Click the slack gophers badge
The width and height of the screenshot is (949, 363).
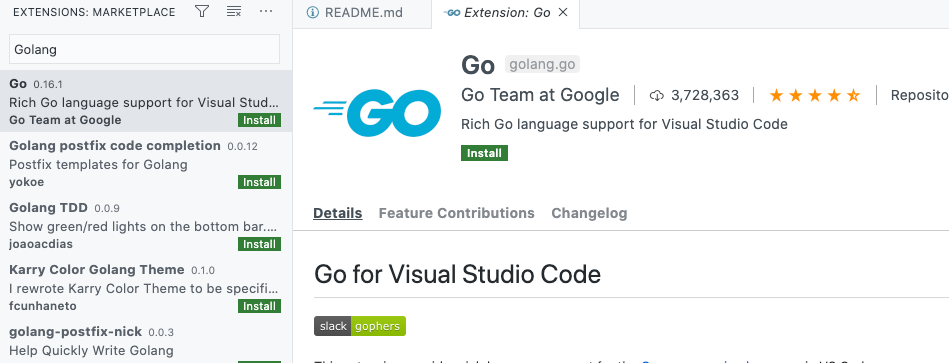[x=360, y=326]
